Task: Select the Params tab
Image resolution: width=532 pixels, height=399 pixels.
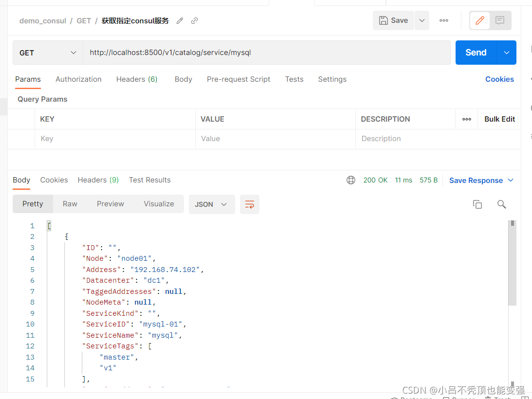Action: 28,79
